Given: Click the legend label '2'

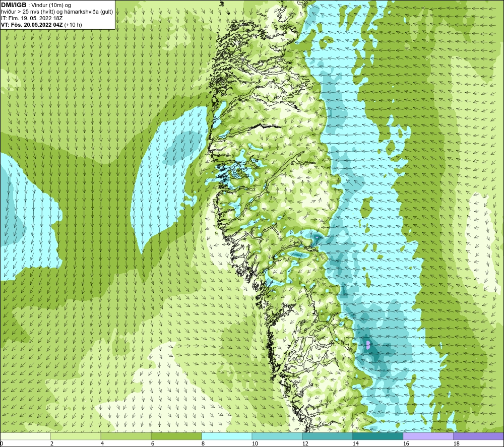Looking at the screenshot, I should tap(52, 443).
